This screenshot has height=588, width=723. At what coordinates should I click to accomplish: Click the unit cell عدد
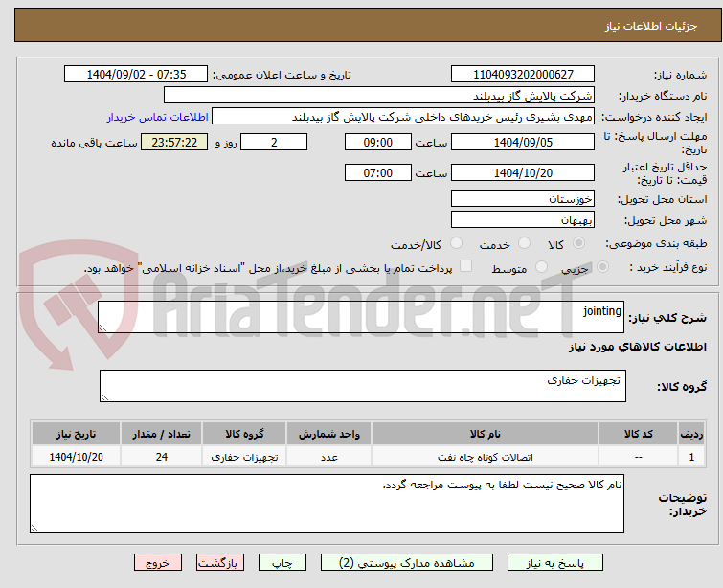click(328, 457)
